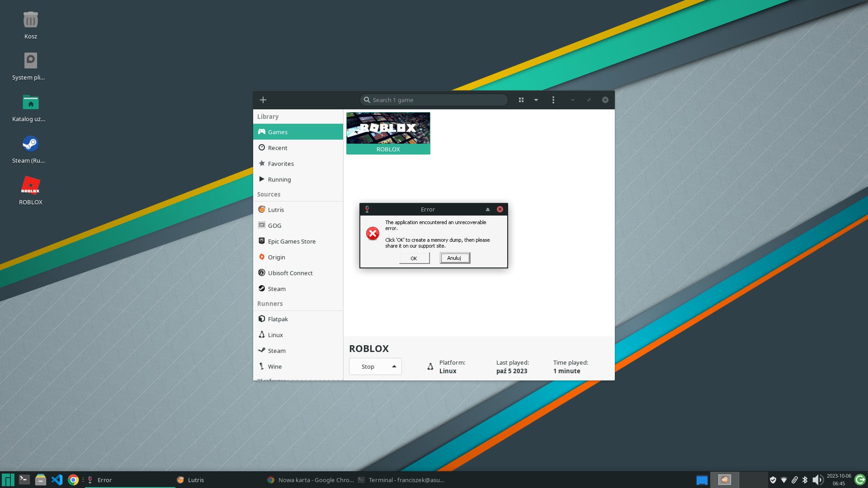Screen dimensions: 868x488
Task: Open the Lutris source in Sources list
Action: pyautogui.click(x=275, y=209)
